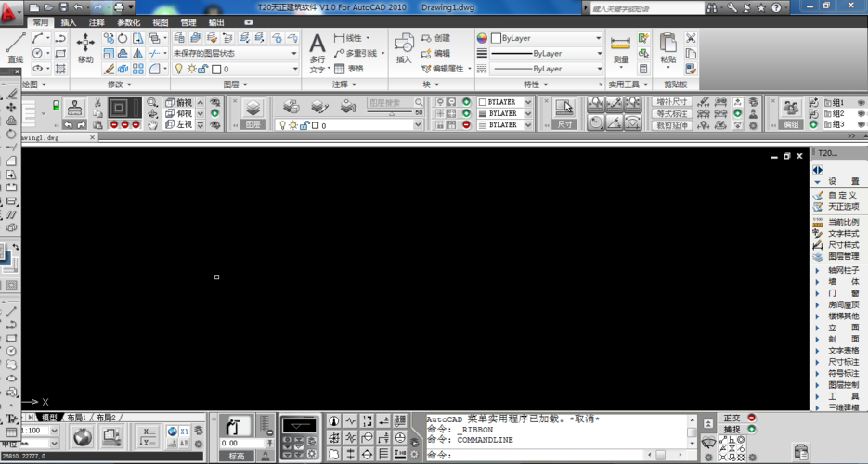Click the 线性 linear dimension tool
Screen dimensions: 868x464
[x=349, y=38]
